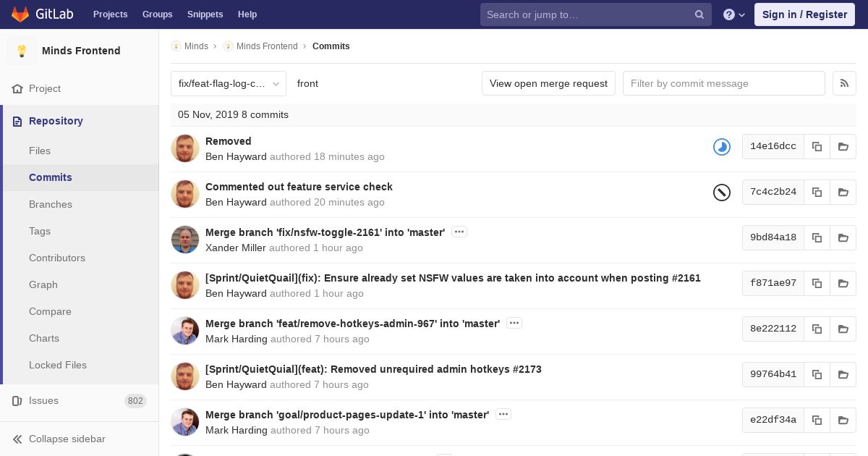The height and width of the screenshot is (456, 868).
Task: Click the GitLab fox logo
Action: coord(20,14)
